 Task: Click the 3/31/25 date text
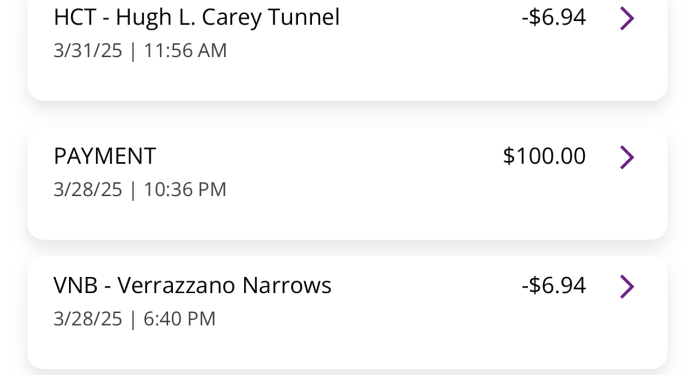(x=88, y=51)
